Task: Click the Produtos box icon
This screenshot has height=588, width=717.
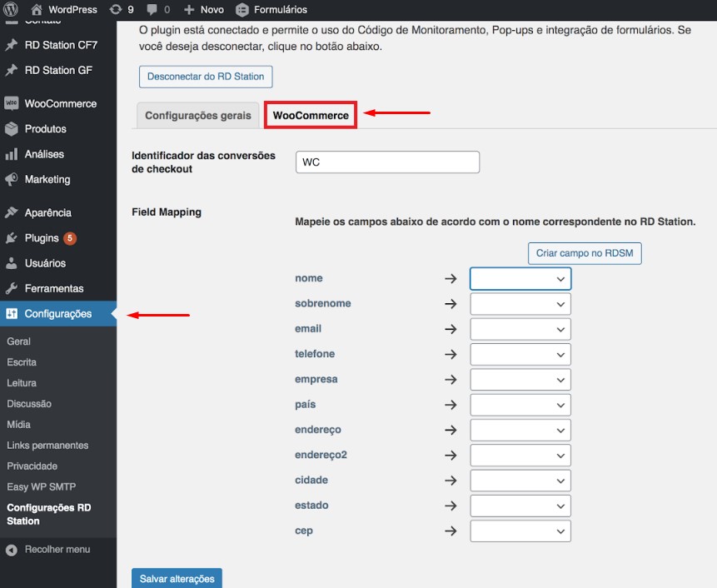Action: coord(12,129)
